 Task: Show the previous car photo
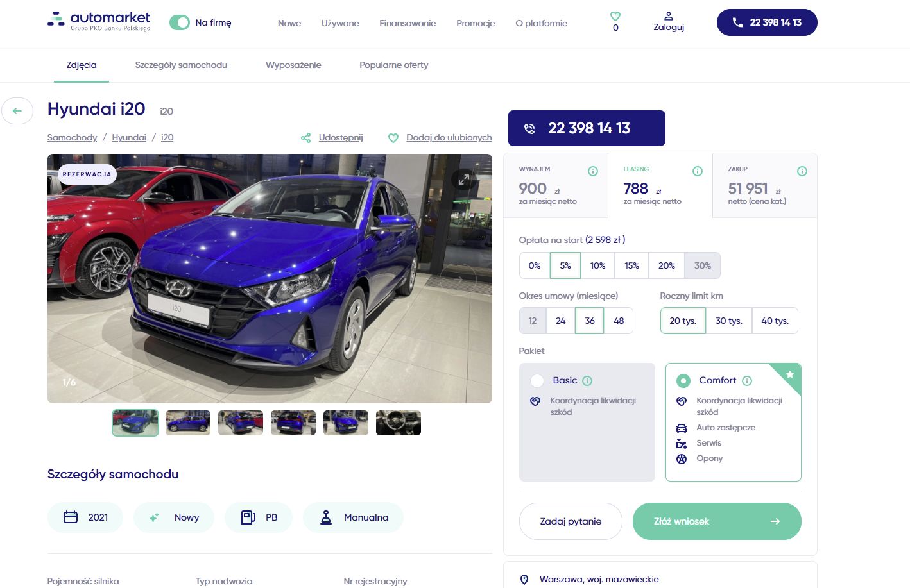click(x=82, y=280)
